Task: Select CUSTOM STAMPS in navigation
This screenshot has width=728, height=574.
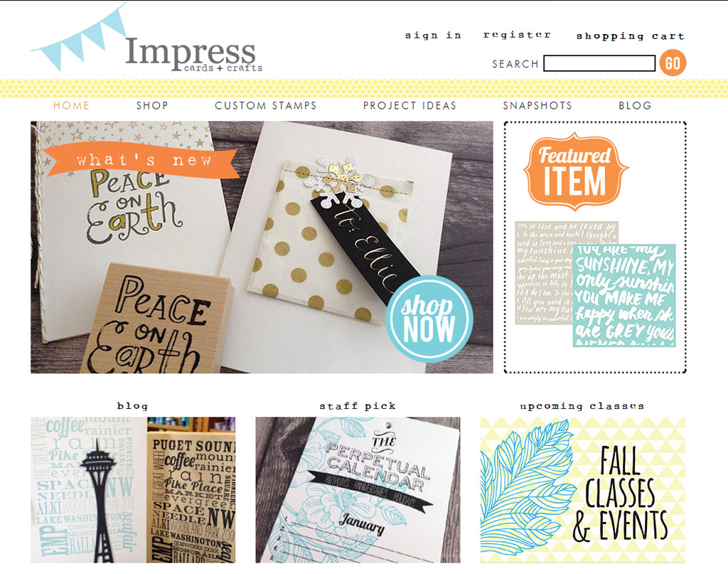Action: [x=266, y=105]
